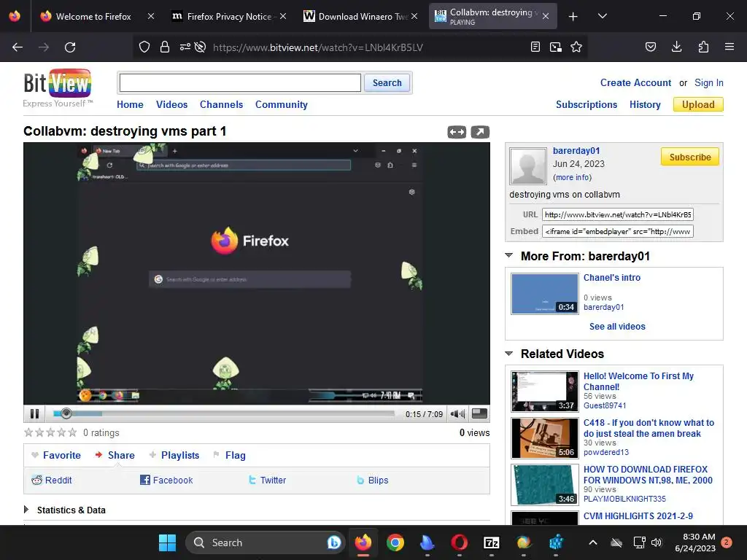Reload the page with the refresh icon

coord(70,47)
